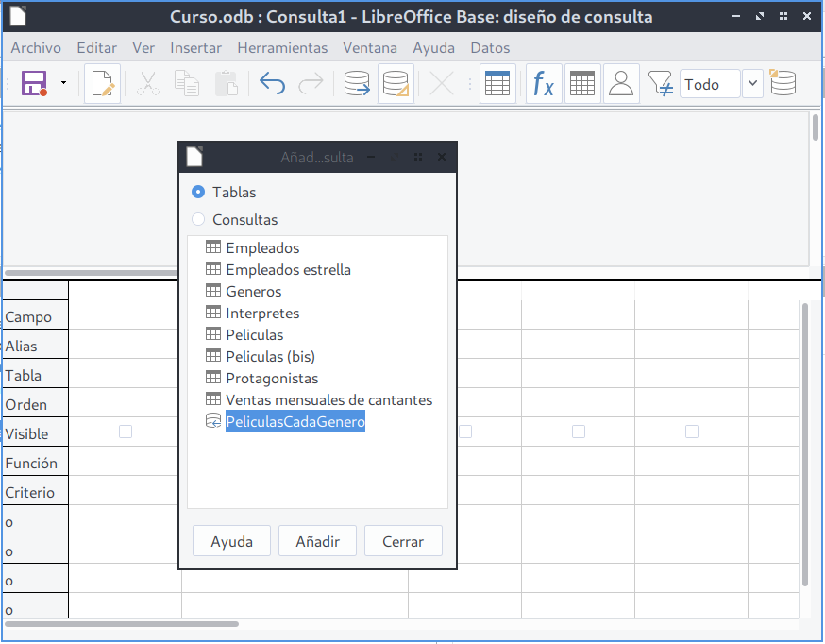Image resolution: width=825 pixels, height=644 pixels.
Task: Click the Orden row header
Action: tap(35, 404)
